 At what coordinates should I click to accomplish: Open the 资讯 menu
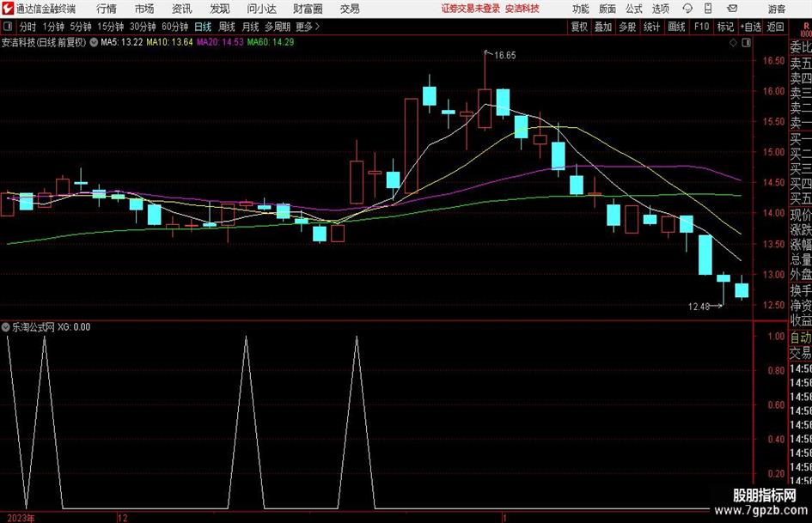tap(182, 9)
